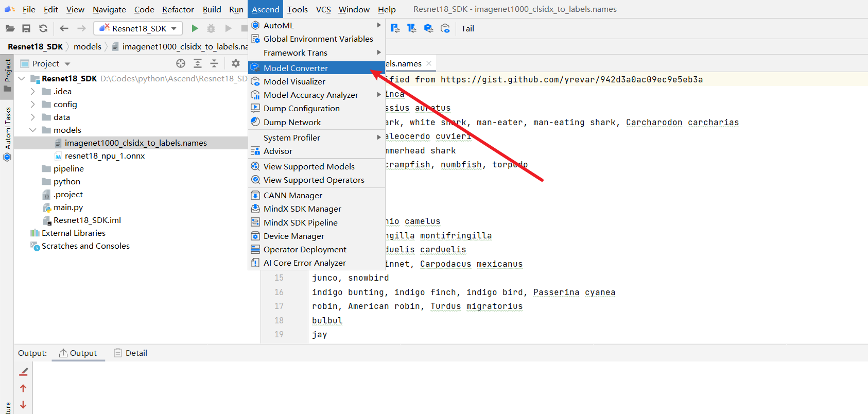This screenshot has height=414, width=868.
Task: Select Dump Network menu item
Action: [317, 122]
